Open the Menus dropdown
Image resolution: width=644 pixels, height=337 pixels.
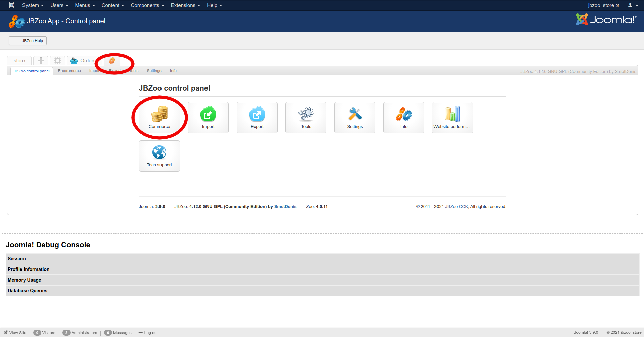pyautogui.click(x=85, y=5)
